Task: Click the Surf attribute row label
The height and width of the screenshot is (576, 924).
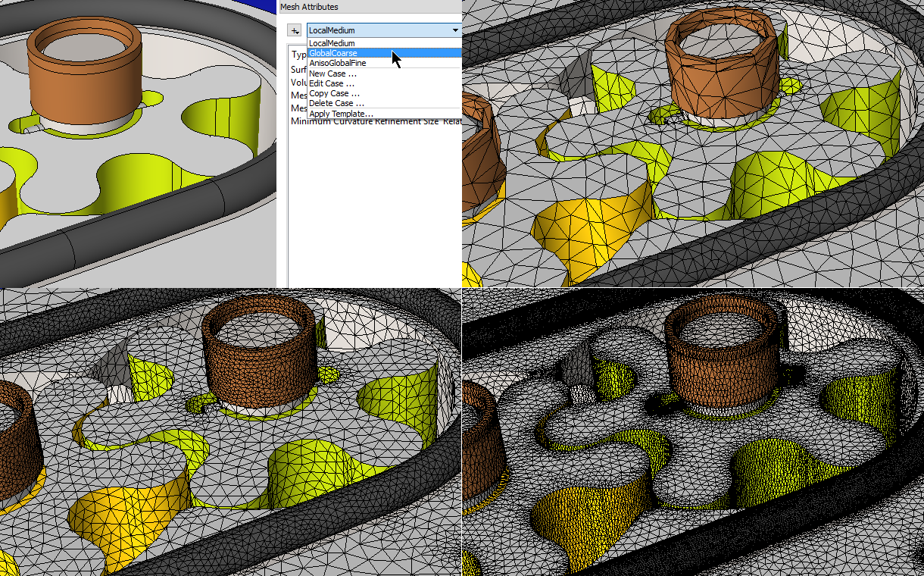Action: (298, 69)
